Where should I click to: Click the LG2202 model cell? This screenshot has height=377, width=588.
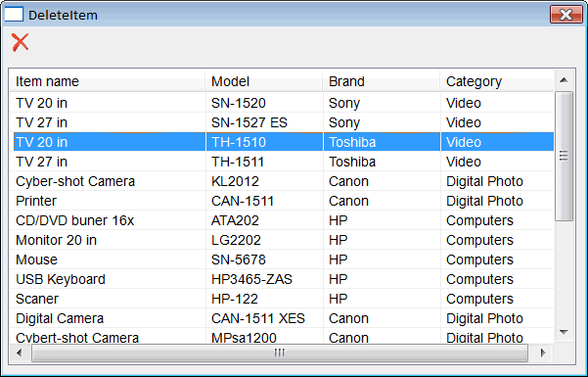(x=264, y=240)
